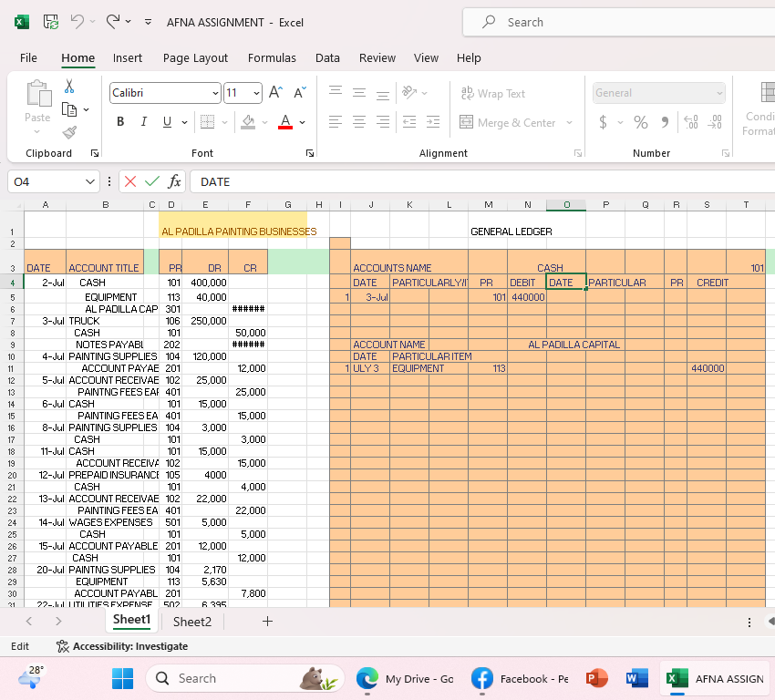Open the Clipboard dialog launcher
775x700 pixels.
[95, 154]
